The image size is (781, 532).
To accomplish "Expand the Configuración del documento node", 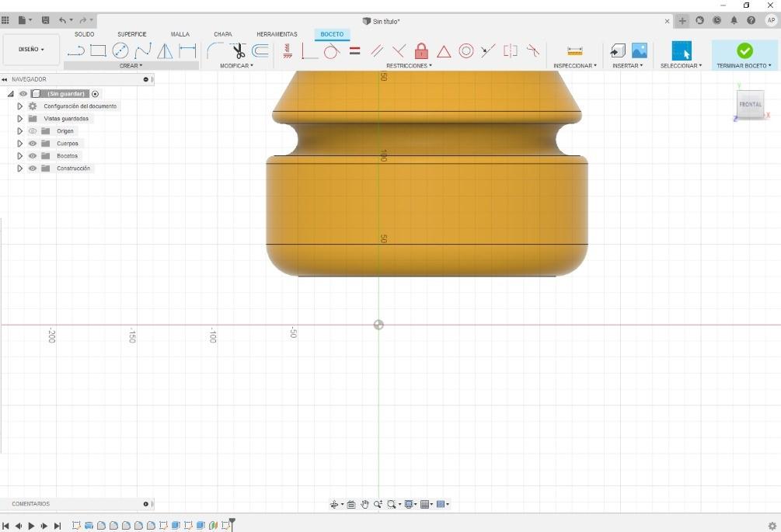I will (x=20, y=106).
